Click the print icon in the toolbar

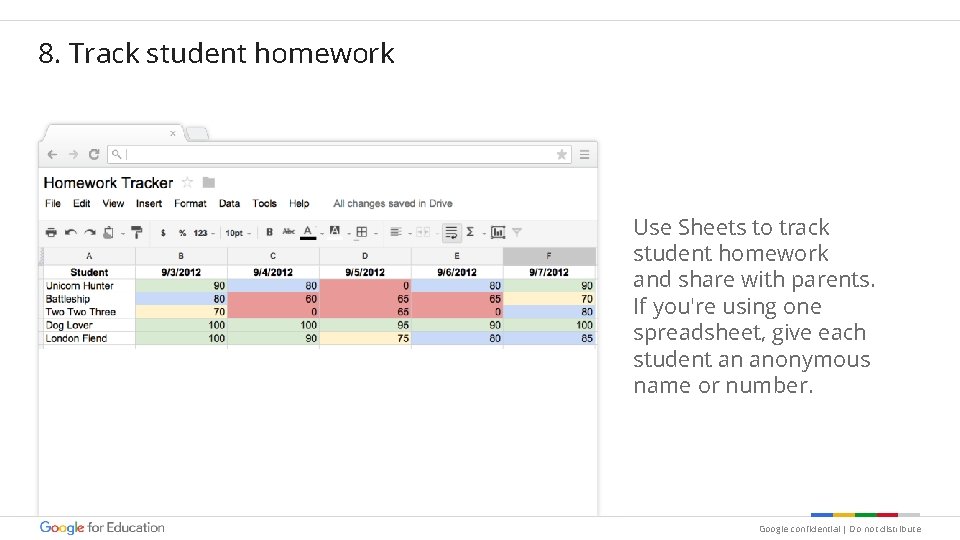[51, 232]
